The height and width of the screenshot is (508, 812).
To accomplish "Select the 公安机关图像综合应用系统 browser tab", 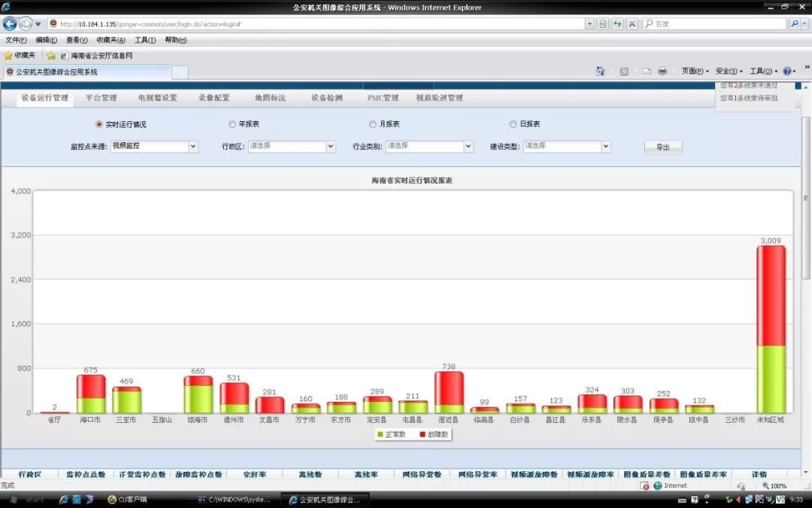I will click(x=86, y=72).
